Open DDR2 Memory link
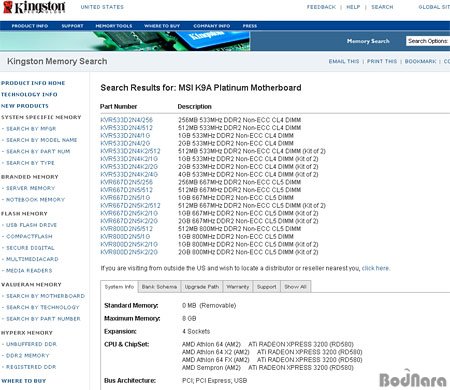 tap(27, 355)
